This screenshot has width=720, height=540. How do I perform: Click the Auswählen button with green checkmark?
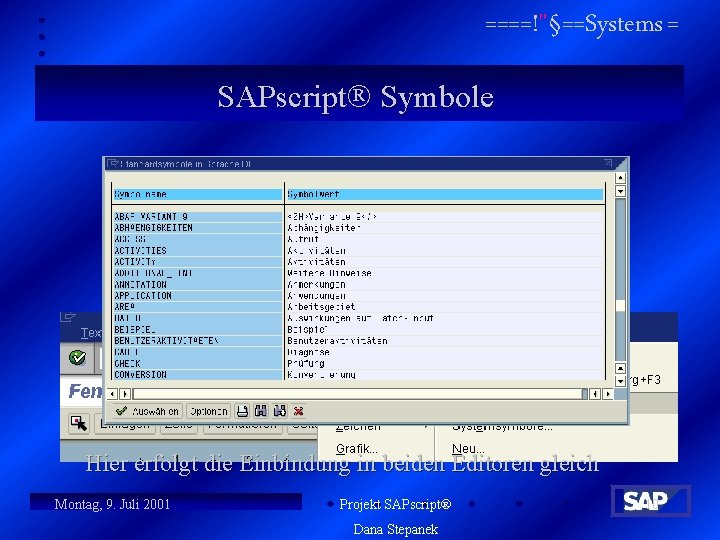click(147, 411)
